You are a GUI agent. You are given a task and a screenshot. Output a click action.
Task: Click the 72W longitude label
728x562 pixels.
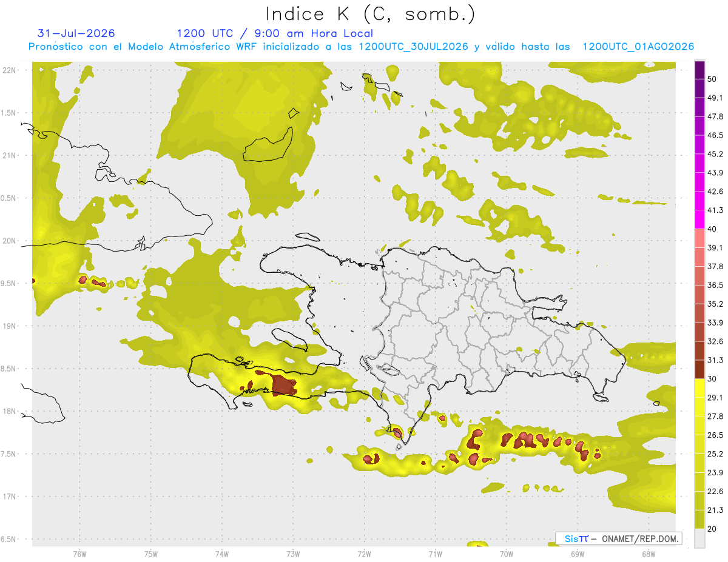tap(364, 554)
